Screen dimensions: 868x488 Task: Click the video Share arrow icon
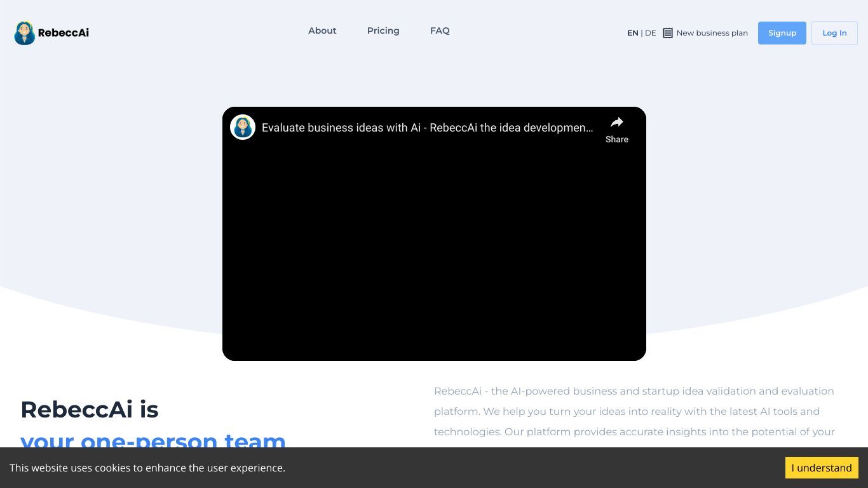[617, 122]
